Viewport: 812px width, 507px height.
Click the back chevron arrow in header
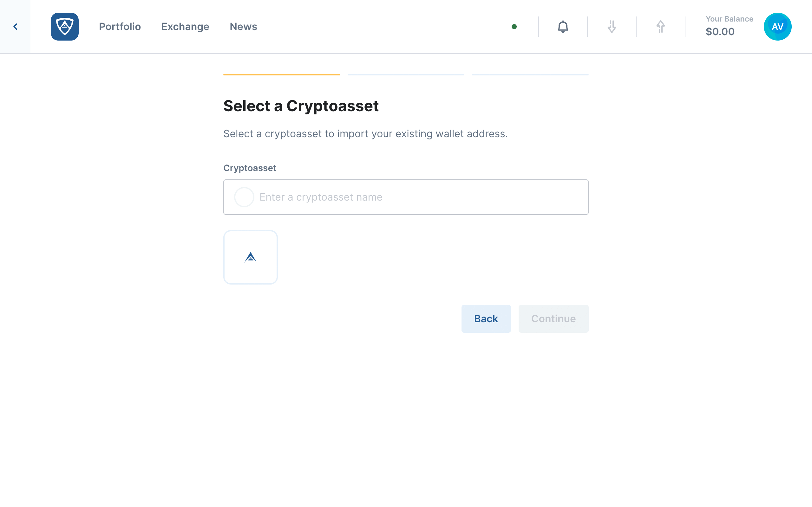15,27
